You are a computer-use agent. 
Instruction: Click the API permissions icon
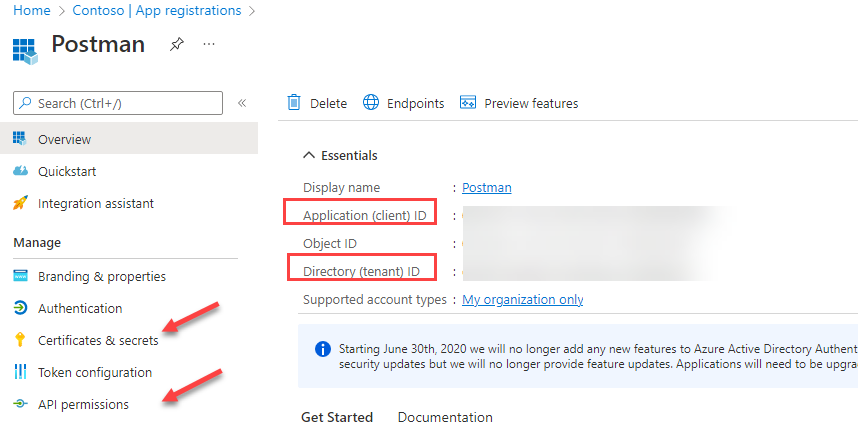(20, 404)
